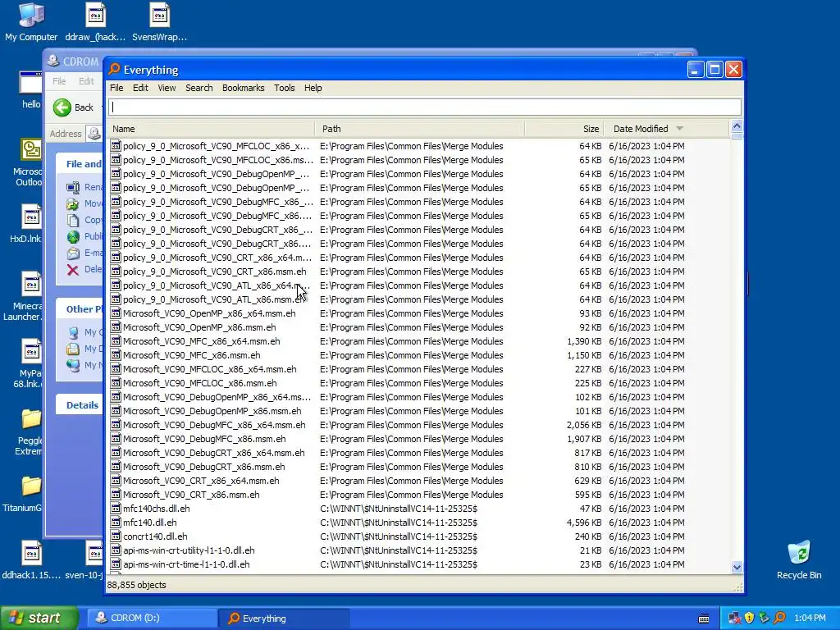Select file icon of Microsoft_VC90_CRT_x86.msm.eh

pyautogui.click(x=116, y=495)
